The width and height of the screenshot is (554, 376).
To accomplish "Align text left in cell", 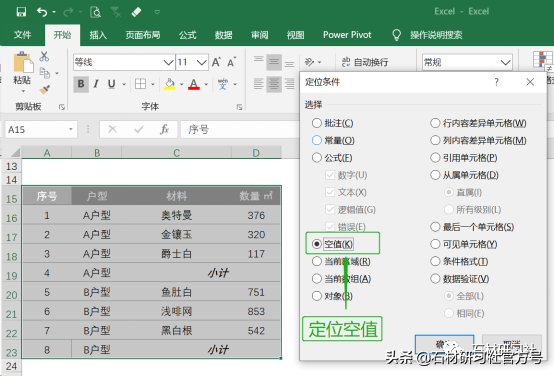I will (x=259, y=84).
